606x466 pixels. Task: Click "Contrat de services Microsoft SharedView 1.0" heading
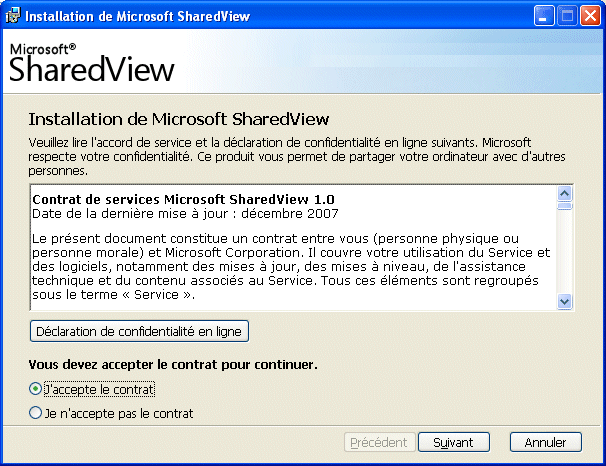pyautogui.click(x=183, y=199)
